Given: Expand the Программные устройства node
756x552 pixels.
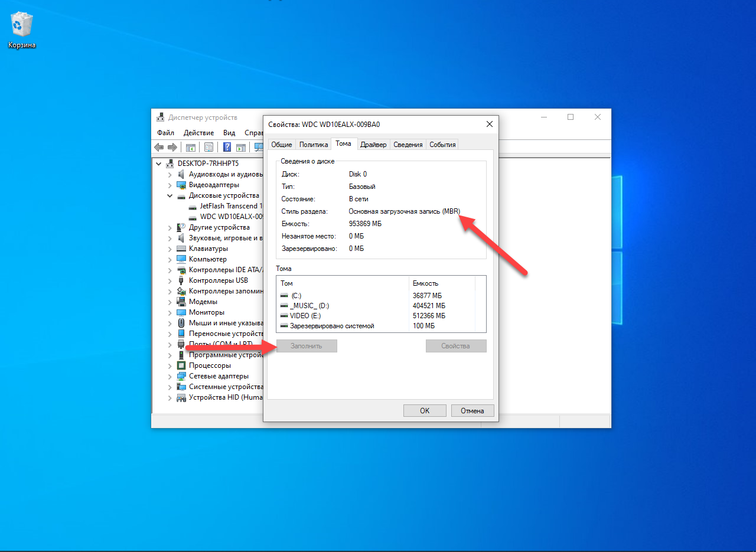Looking at the screenshot, I should point(170,355).
